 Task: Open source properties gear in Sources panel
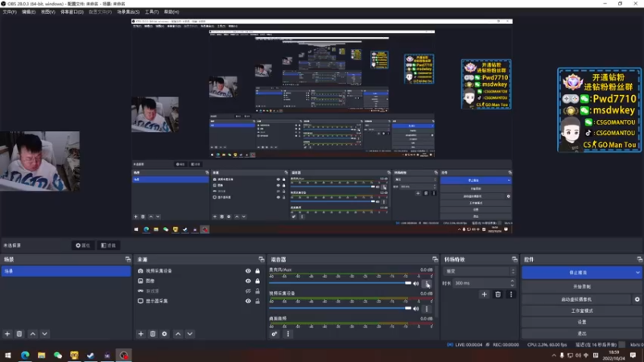pos(165,334)
